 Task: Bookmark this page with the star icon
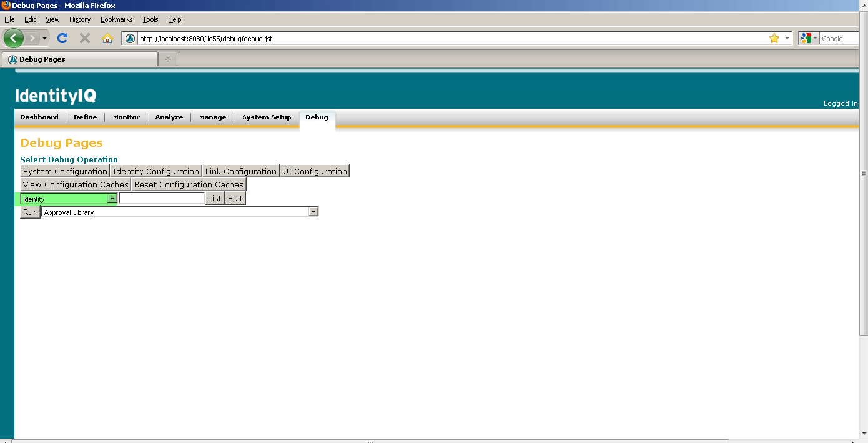tap(774, 39)
